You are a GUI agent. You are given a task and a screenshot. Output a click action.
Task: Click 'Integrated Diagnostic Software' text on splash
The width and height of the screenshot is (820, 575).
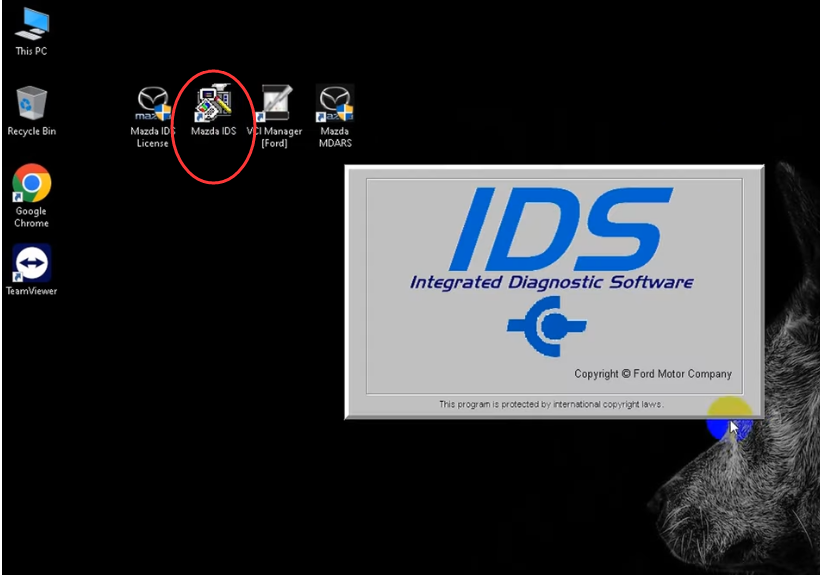tap(551, 282)
